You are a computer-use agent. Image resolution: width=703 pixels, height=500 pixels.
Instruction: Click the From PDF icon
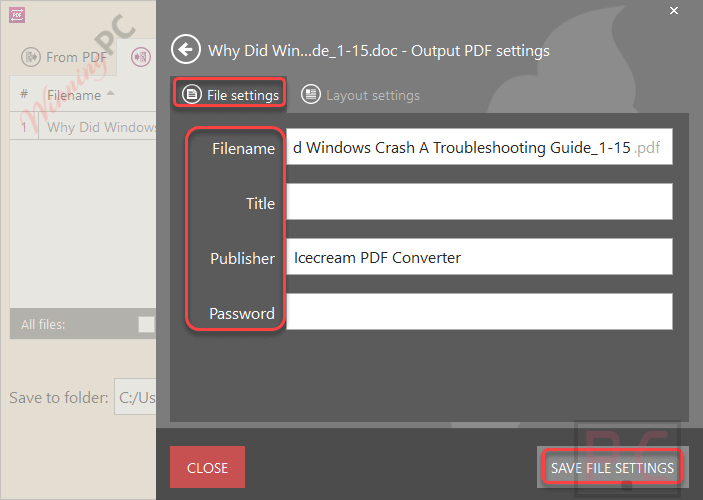pos(31,57)
